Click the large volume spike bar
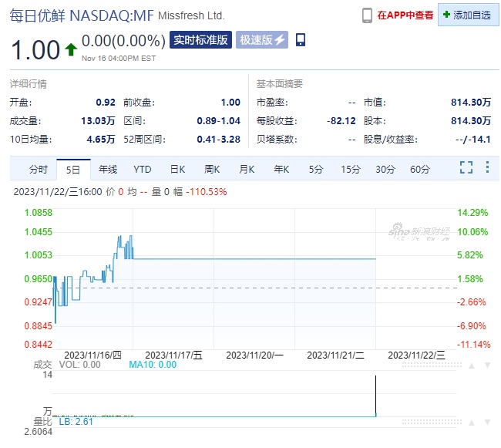501x448 pixels. 376,396
